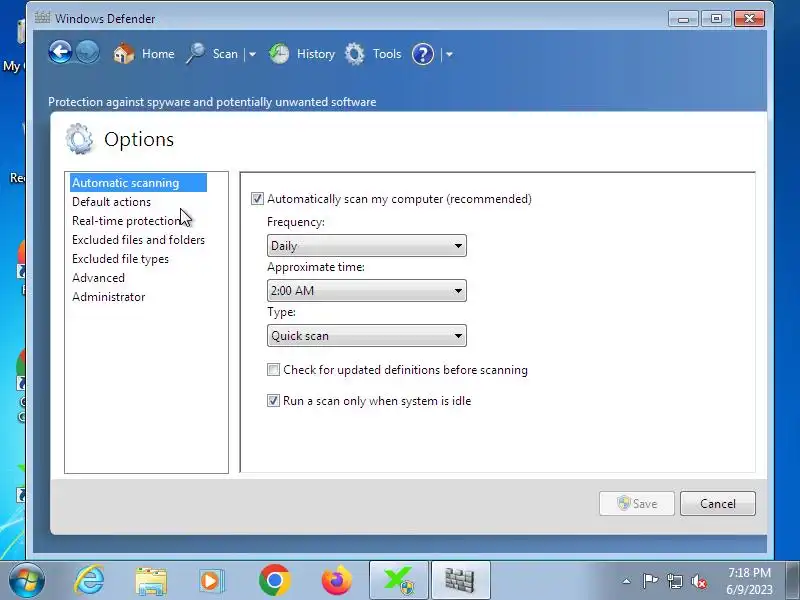Click the Cancel button
The width and height of the screenshot is (800, 600).
pyautogui.click(x=718, y=504)
